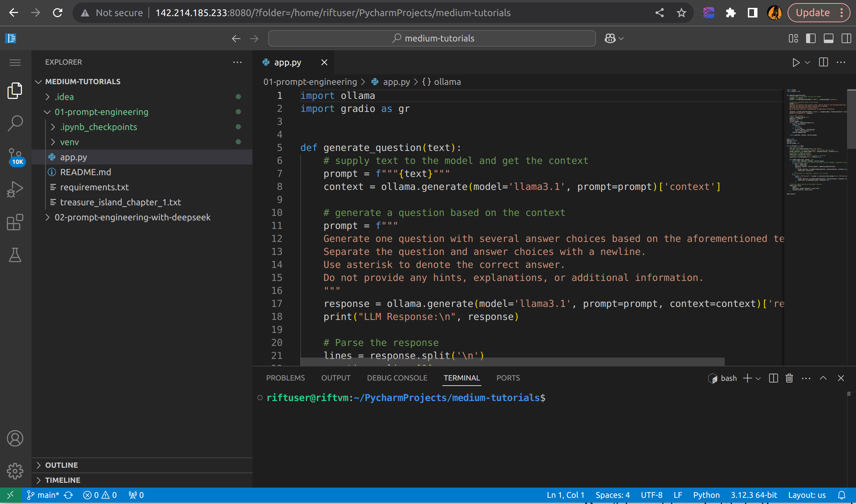Switch to the PROBLEMS panel tab
Image resolution: width=856 pixels, height=504 pixels.
285,378
